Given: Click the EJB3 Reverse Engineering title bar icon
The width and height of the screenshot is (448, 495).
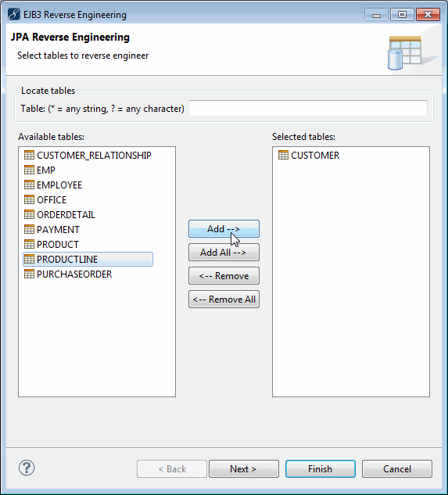Looking at the screenshot, I should click(x=14, y=15).
